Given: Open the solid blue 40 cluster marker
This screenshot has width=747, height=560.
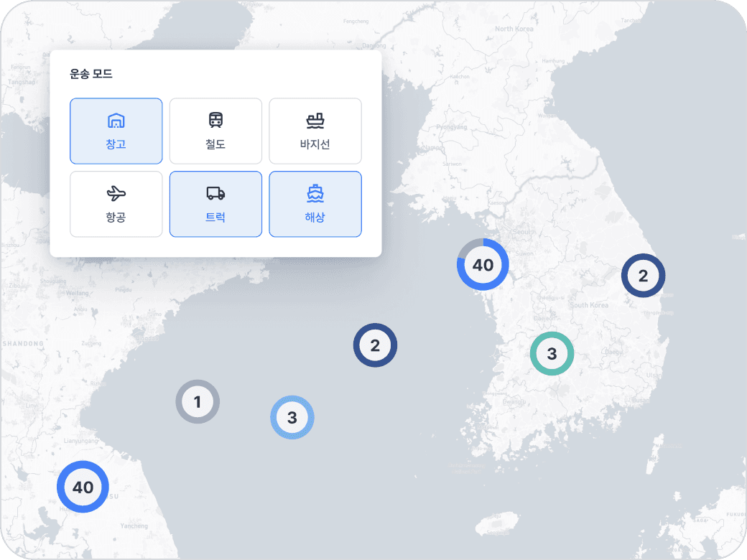Looking at the screenshot, I should 83,487.
